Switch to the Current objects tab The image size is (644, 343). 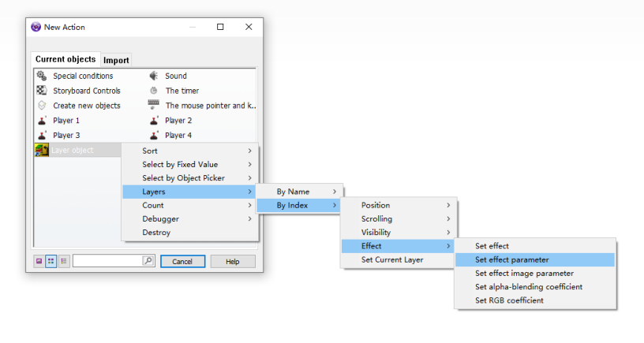click(66, 59)
